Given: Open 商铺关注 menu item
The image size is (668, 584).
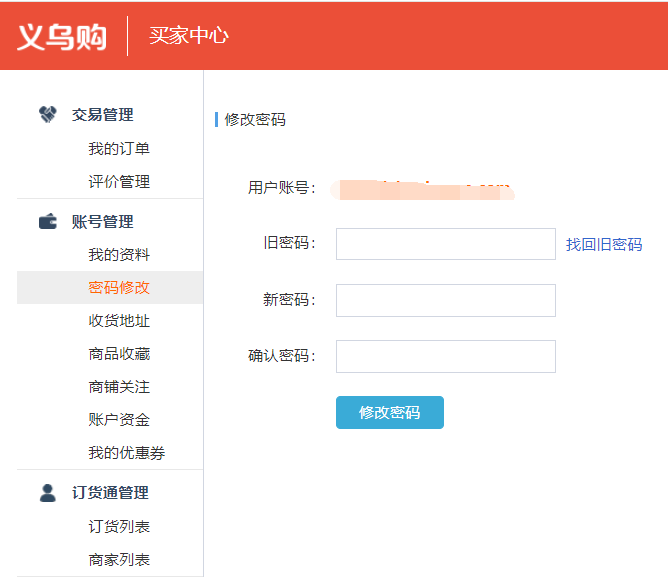Looking at the screenshot, I should coord(119,387).
